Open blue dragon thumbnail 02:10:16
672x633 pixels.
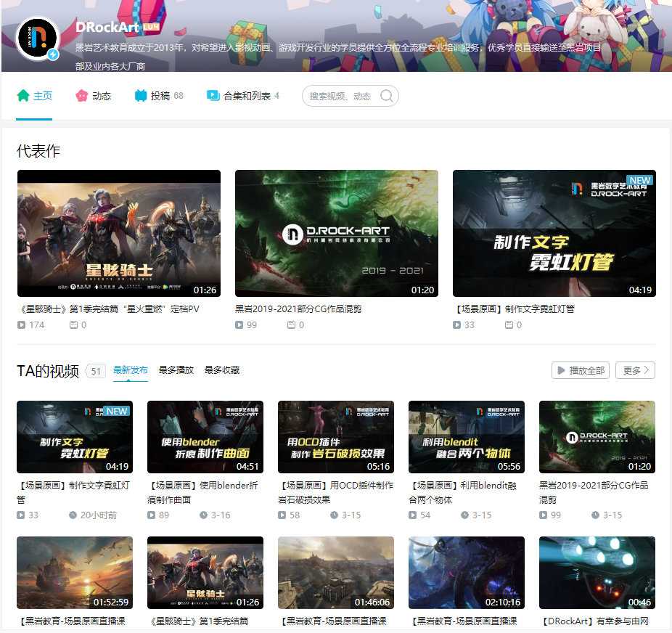click(467, 573)
